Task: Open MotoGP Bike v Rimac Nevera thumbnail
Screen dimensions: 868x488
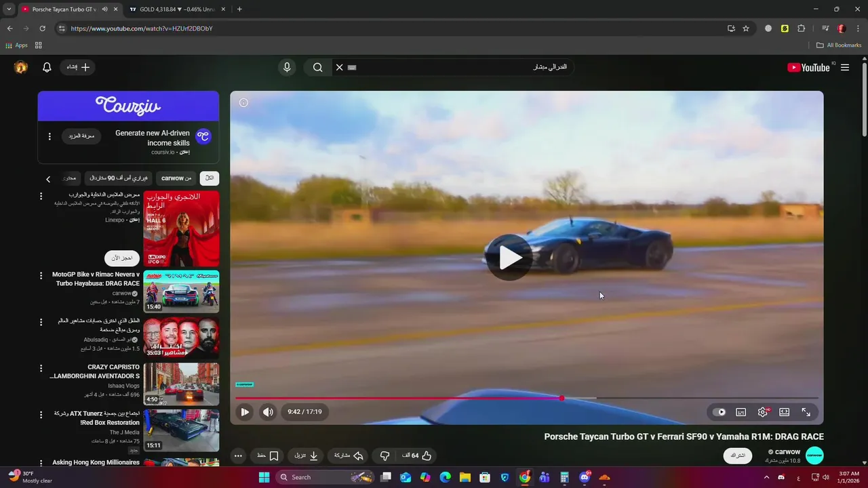Action: pyautogui.click(x=181, y=291)
